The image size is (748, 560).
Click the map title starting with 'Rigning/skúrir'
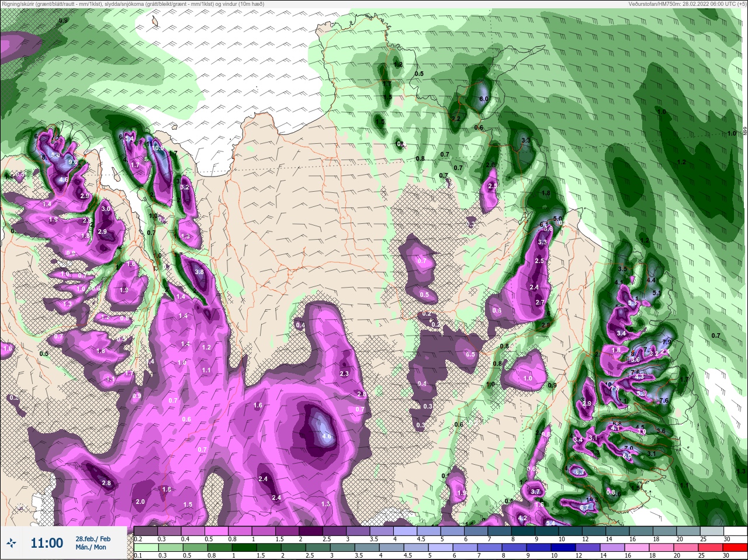(132, 4)
